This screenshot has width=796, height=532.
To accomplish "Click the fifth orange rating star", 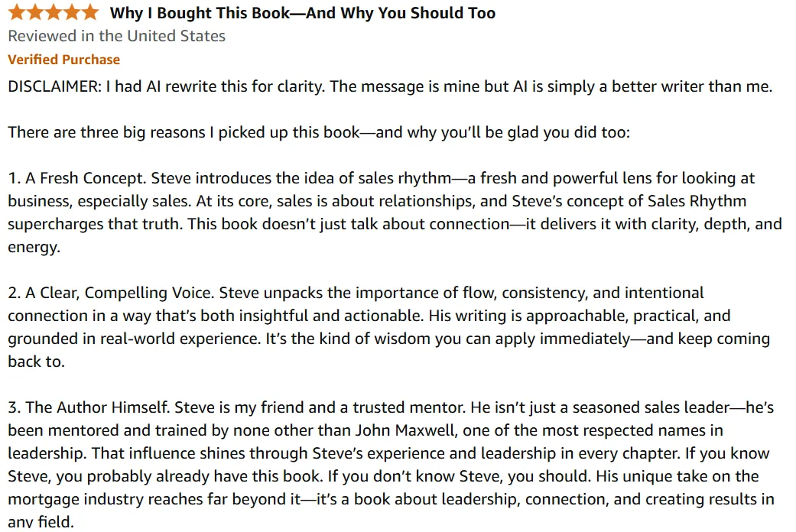I will 90,11.
